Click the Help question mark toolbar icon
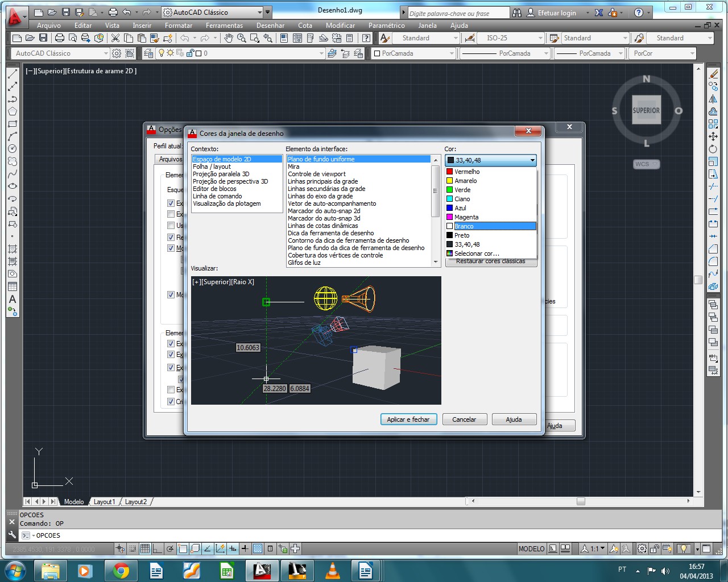 (x=367, y=38)
